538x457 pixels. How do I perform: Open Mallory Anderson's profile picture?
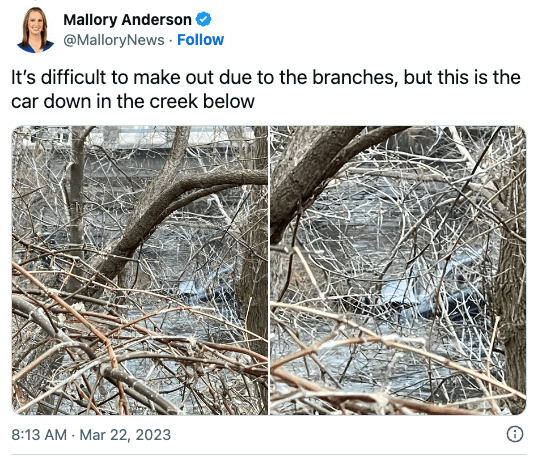(35, 30)
